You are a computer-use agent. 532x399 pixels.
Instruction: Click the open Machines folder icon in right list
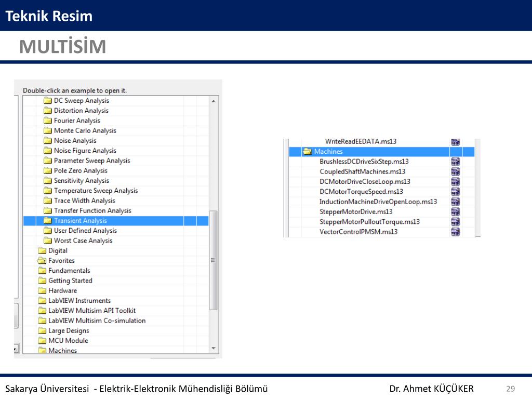[308, 151]
